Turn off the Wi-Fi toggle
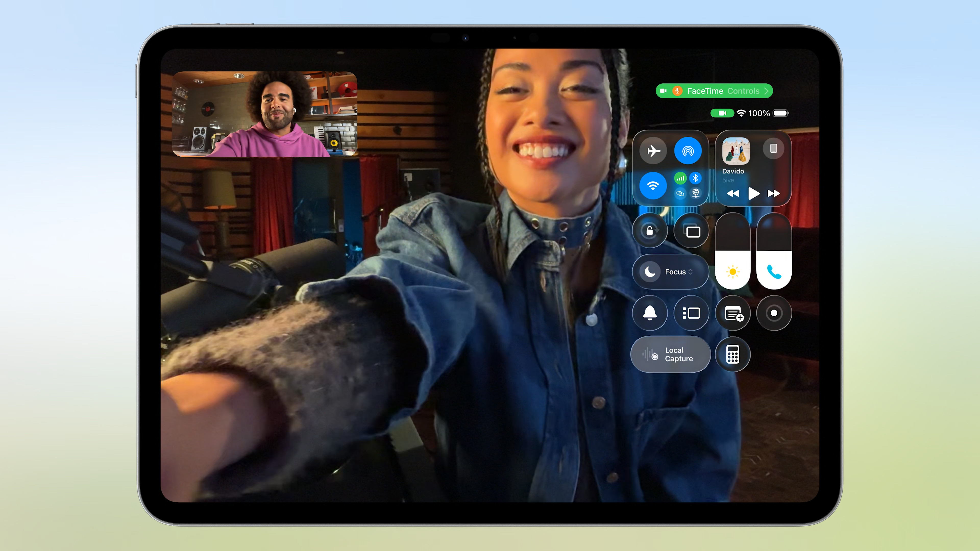This screenshot has height=551, width=980. [653, 185]
